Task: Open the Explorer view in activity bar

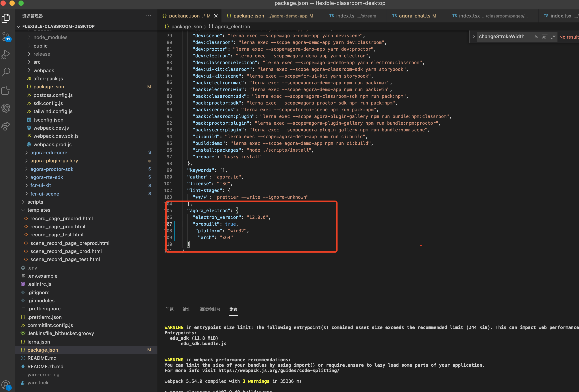Action: (6, 18)
